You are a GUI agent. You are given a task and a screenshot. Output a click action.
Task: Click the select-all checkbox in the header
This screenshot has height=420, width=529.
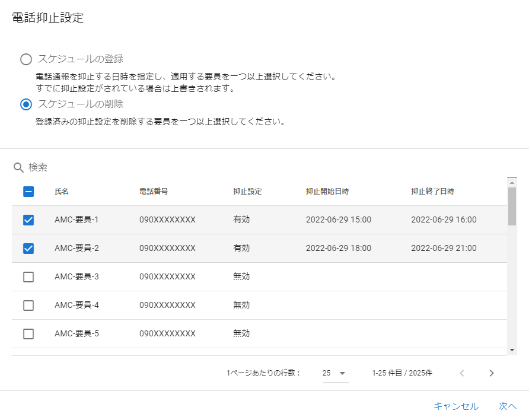click(x=28, y=191)
